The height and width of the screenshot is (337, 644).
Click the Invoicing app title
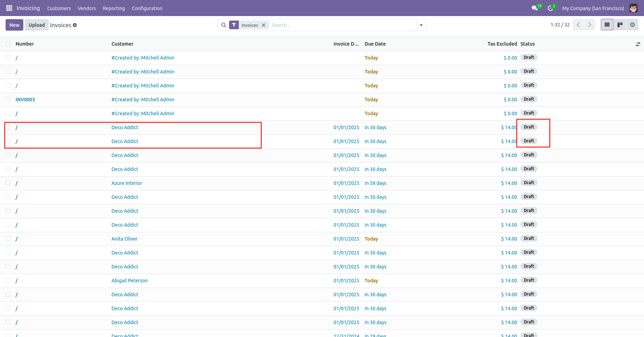point(28,8)
